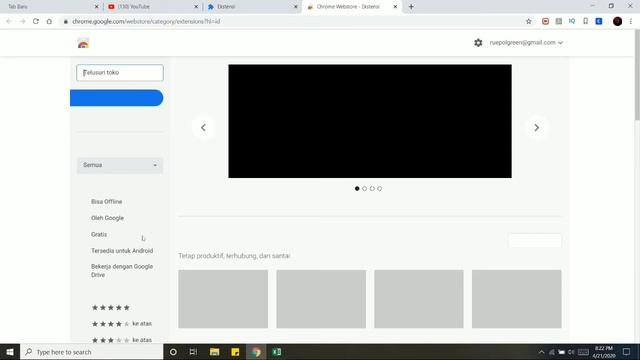The height and width of the screenshot is (360, 640).
Task: Expand the ruepolgreen@gmail.com account menu
Action: coord(526,42)
